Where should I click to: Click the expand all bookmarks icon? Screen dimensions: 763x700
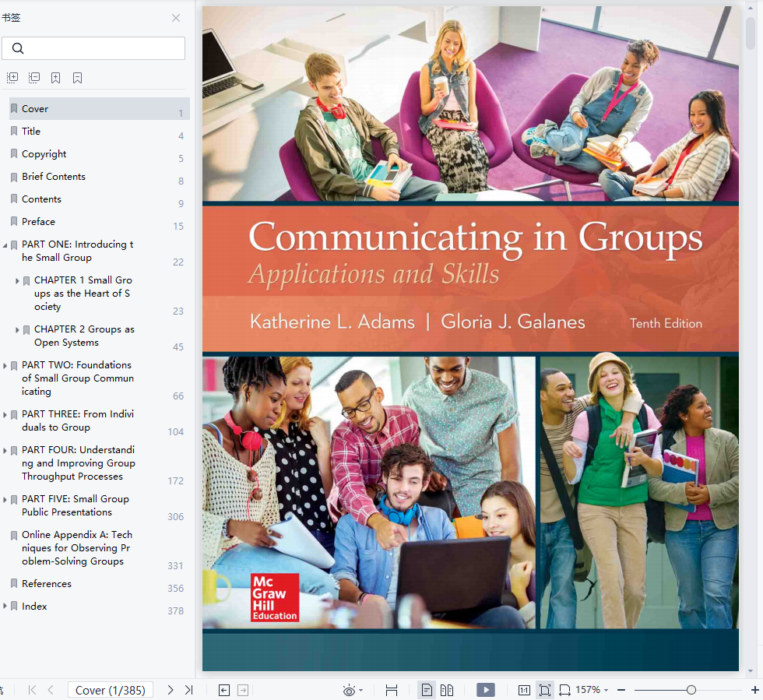coord(12,77)
